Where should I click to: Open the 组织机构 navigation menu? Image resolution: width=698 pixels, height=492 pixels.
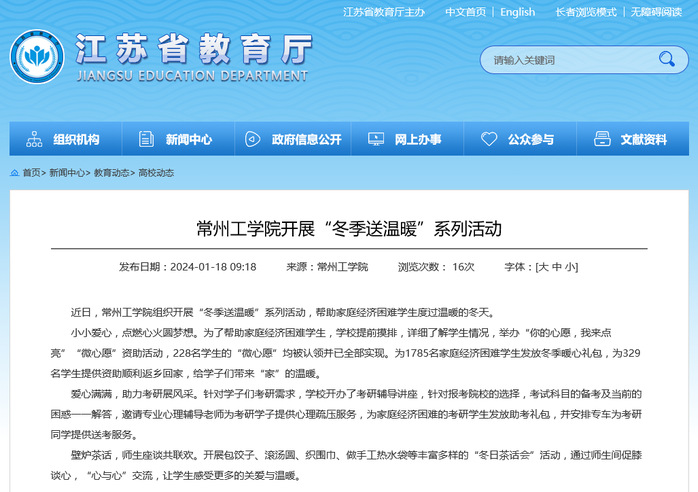coord(76,139)
